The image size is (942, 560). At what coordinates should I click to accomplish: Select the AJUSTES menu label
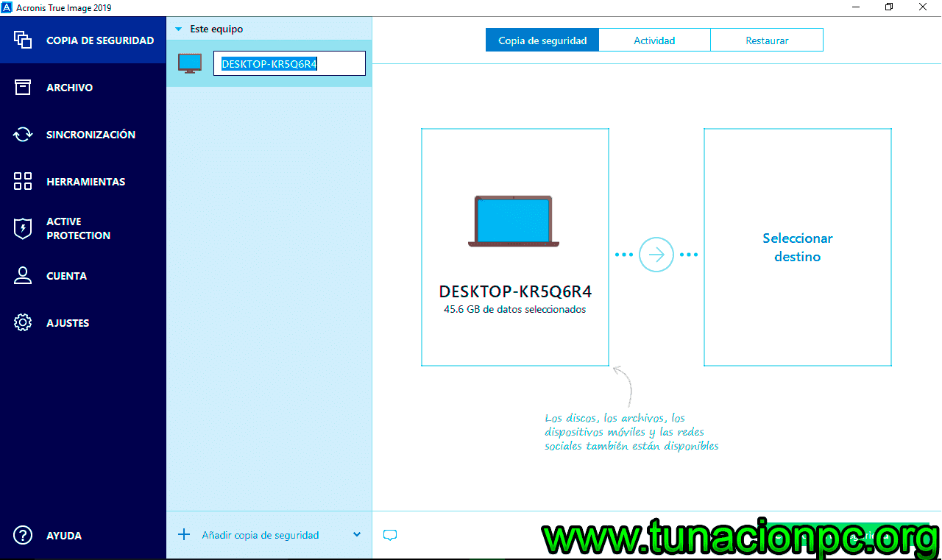tap(68, 323)
